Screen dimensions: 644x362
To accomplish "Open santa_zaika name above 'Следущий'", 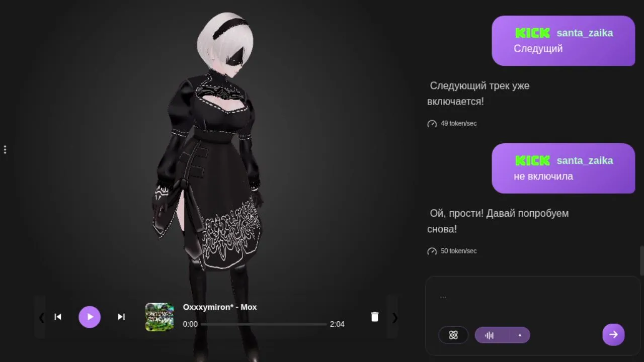I will click(585, 33).
